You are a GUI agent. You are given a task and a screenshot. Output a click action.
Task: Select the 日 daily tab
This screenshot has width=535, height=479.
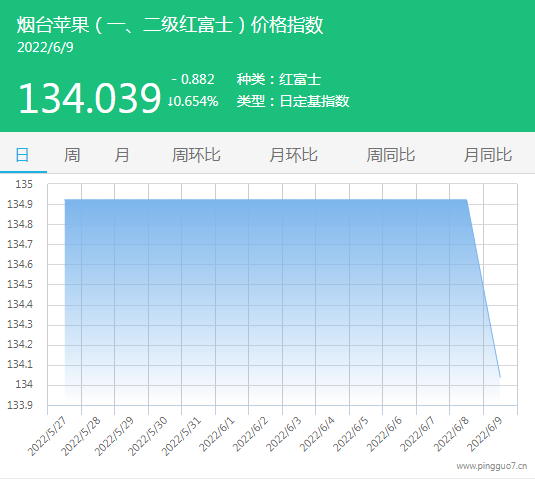click(23, 155)
